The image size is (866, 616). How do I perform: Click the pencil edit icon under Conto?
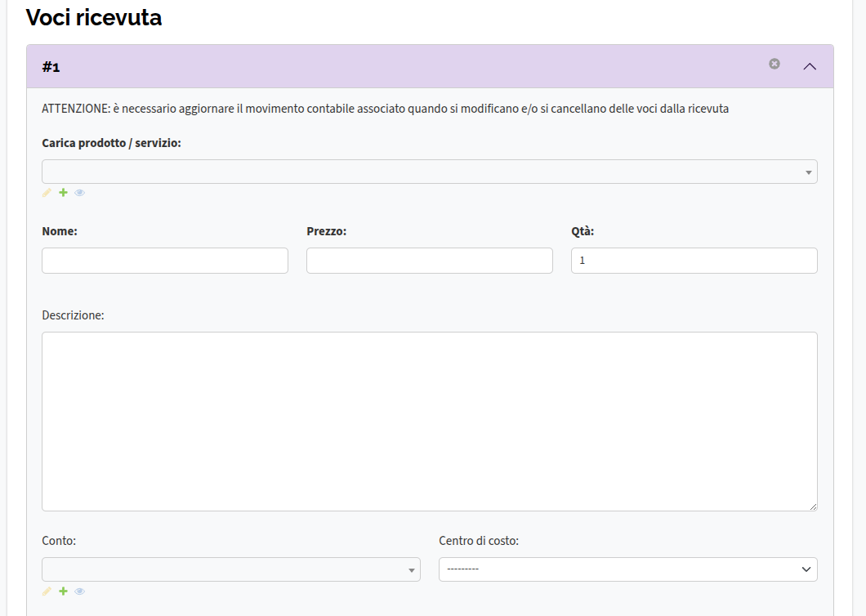(47, 591)
